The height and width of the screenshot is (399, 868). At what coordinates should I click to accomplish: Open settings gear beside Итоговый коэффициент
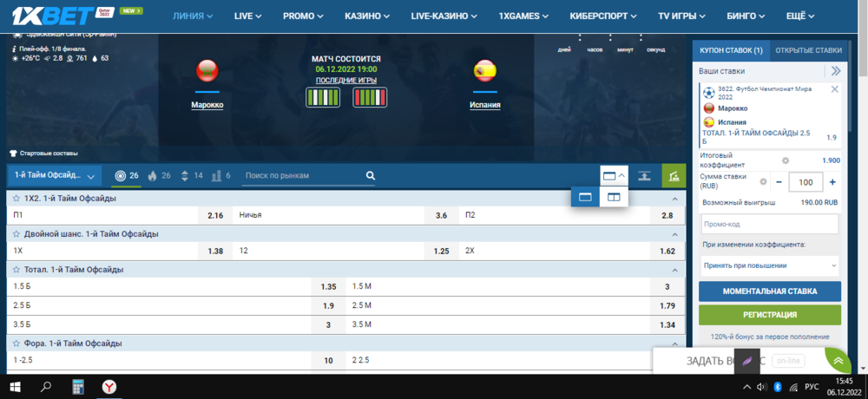point(785,160)
